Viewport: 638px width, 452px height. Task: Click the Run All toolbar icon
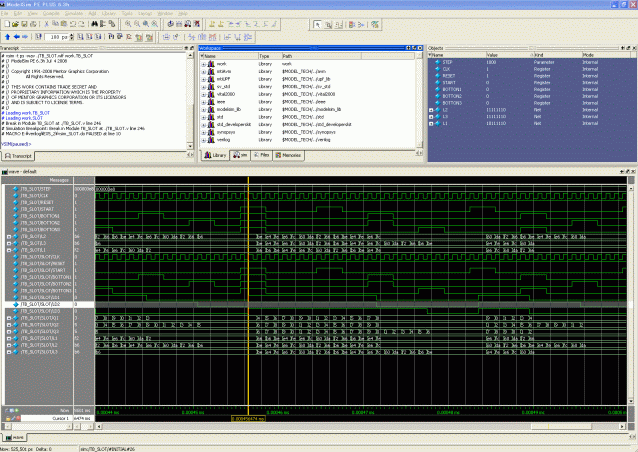[98, 37]
